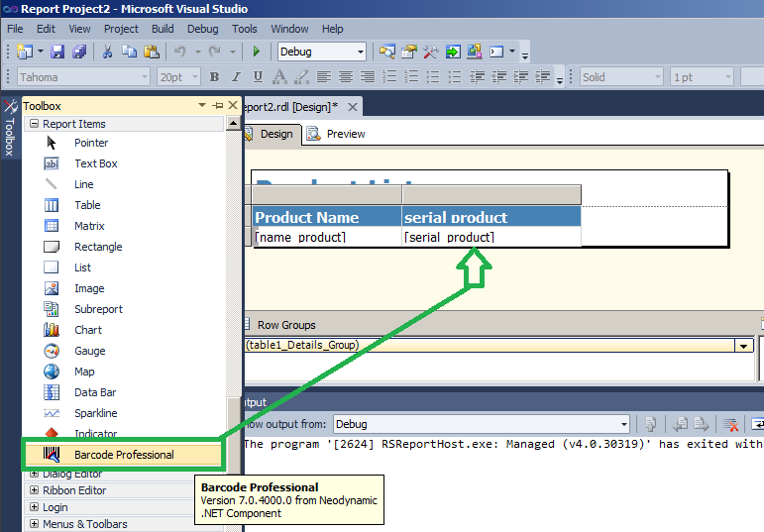The width and height of the screenshot is (764, 532).
Task: Select the Subreport toolbox item
Action: 98,309
